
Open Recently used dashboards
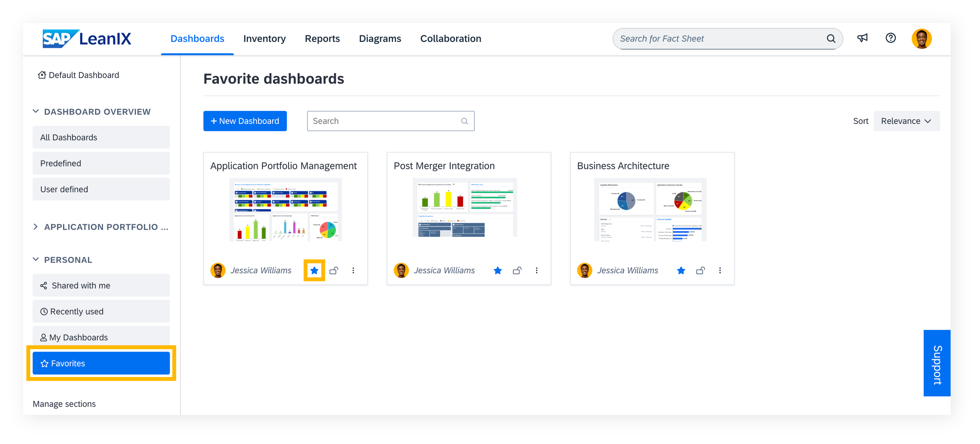tap(101, 311)
